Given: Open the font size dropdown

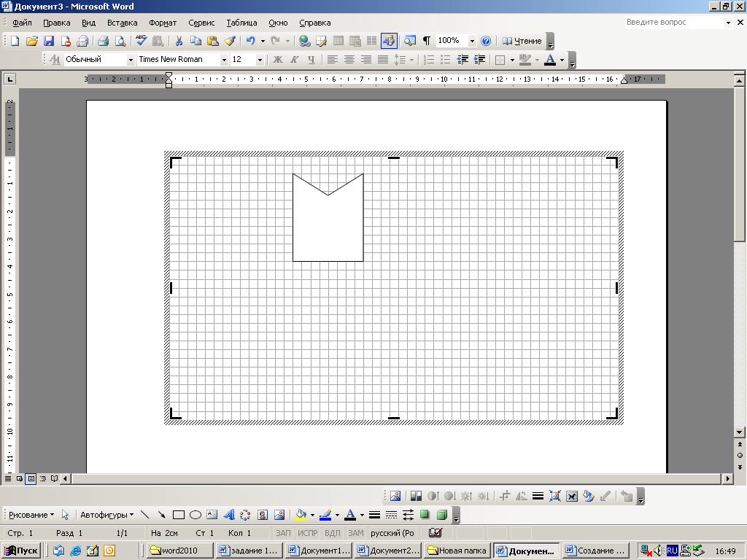Looking at the screenshot, I should [x=260, y=60].
